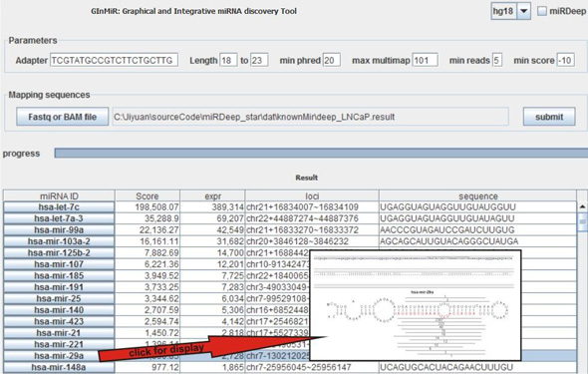
Task: Click the hsa-mir-29a button
Action: click(59, 356)
